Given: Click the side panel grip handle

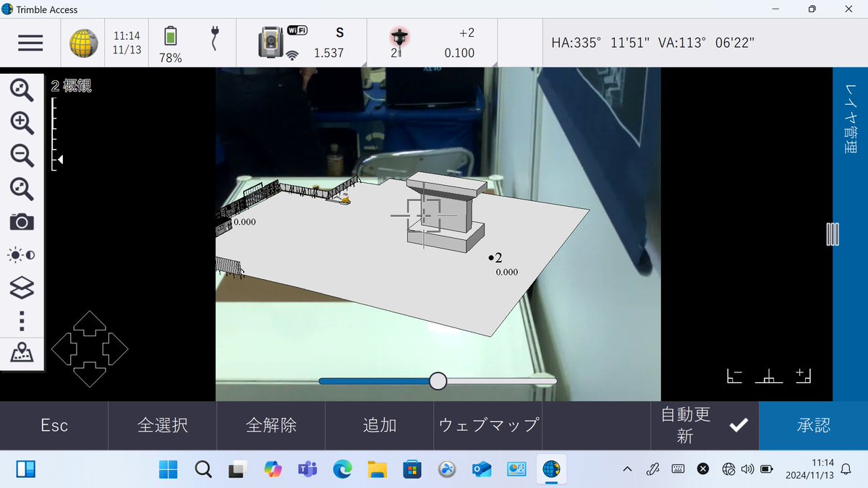Looking at the screenshot, I should pos(832,234).
